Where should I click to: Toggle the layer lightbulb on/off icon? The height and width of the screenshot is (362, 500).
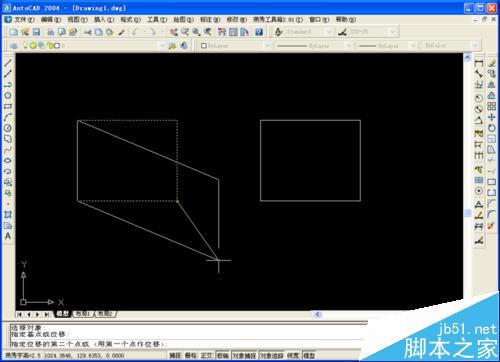[x=25, y=45]
